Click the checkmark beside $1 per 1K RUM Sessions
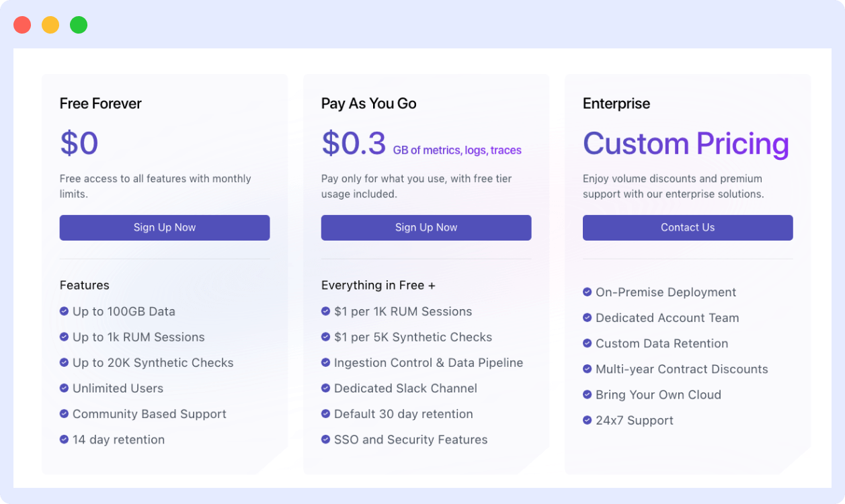The height and width of the screenshot is (504, 845). [325, 312]
